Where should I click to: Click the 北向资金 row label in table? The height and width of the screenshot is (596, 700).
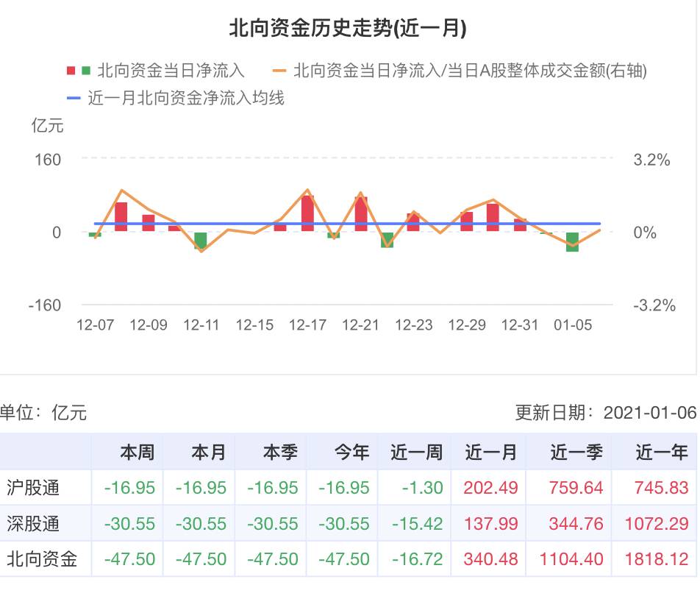41,559
